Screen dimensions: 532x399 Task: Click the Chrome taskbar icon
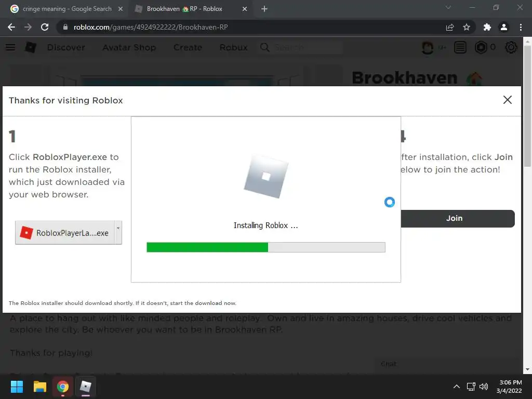pos(62,387)
